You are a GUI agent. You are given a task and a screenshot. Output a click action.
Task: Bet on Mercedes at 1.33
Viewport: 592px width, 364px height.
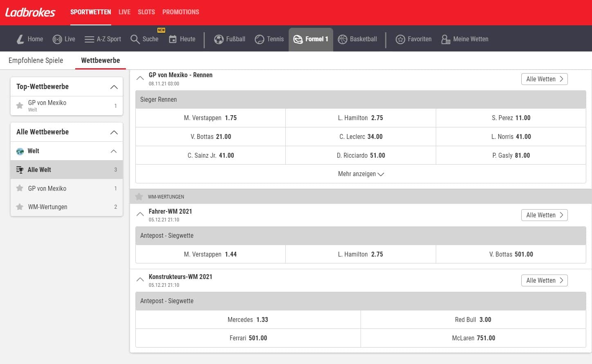[248, 319]
